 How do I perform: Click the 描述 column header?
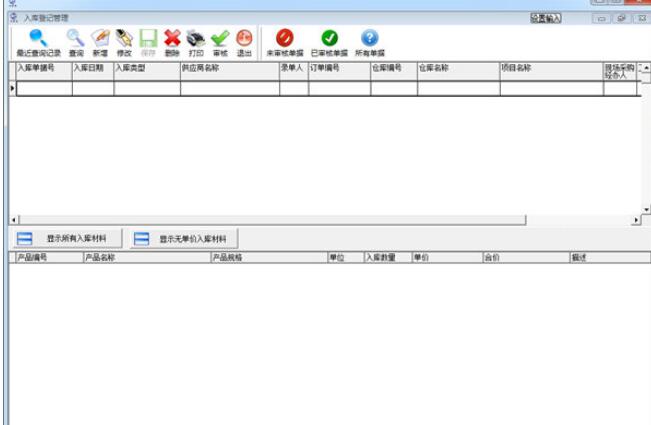(x=610, y=257)
